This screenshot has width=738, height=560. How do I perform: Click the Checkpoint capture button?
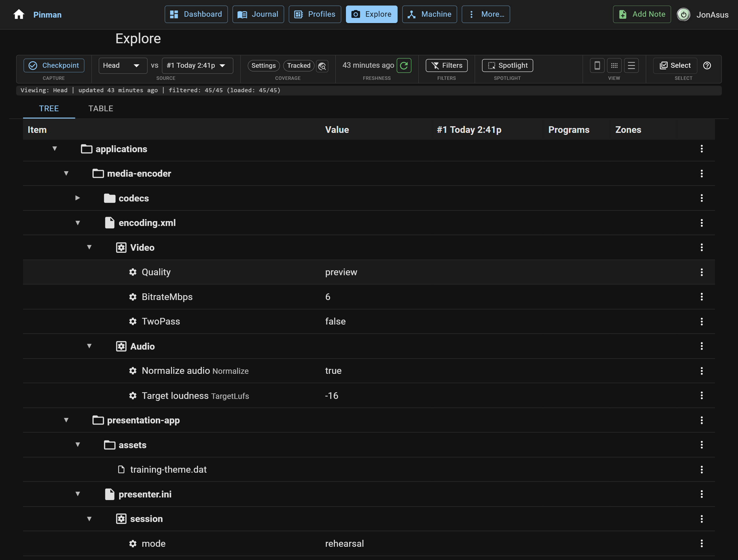coord(54,65)
